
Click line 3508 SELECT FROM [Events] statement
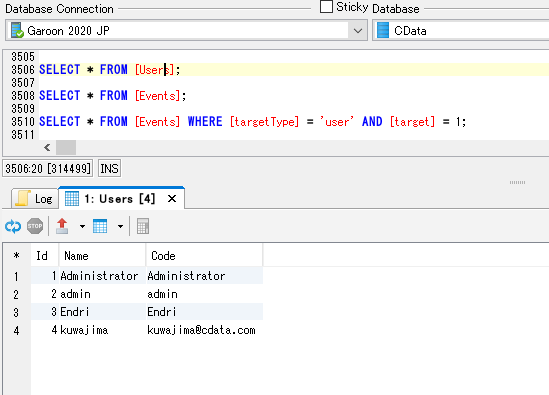tap(113, 96)
